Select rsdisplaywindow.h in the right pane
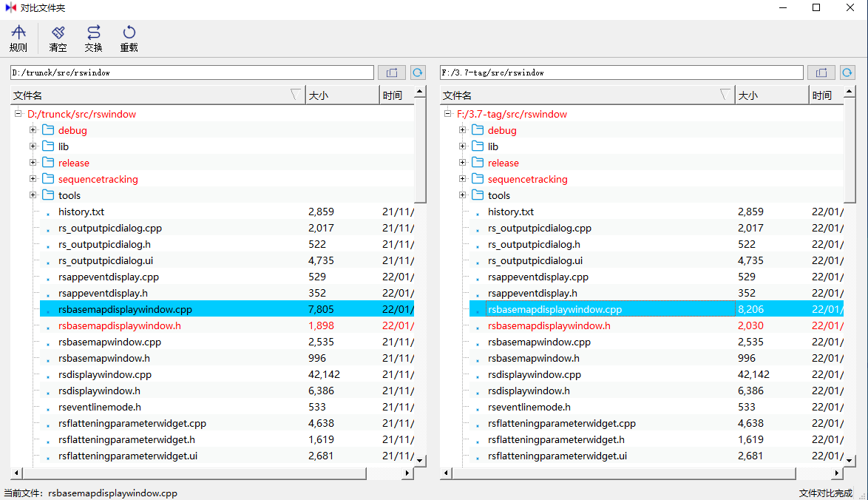The width and height of the screenshot is (868, 500). coord(528,391)
